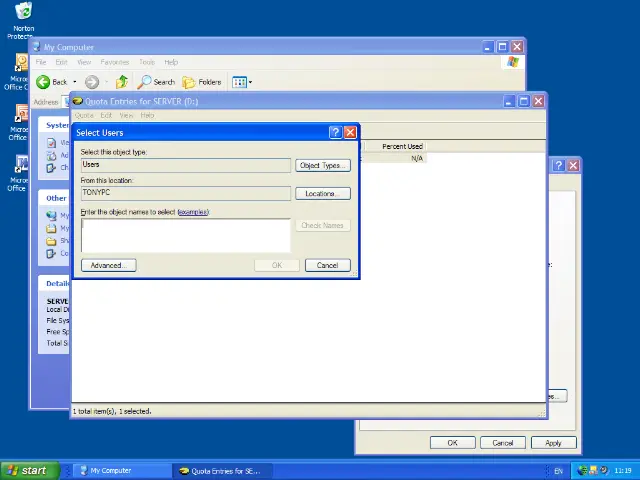
Task: Open the Tools menu in My Computer
Action: coord(147,62)
